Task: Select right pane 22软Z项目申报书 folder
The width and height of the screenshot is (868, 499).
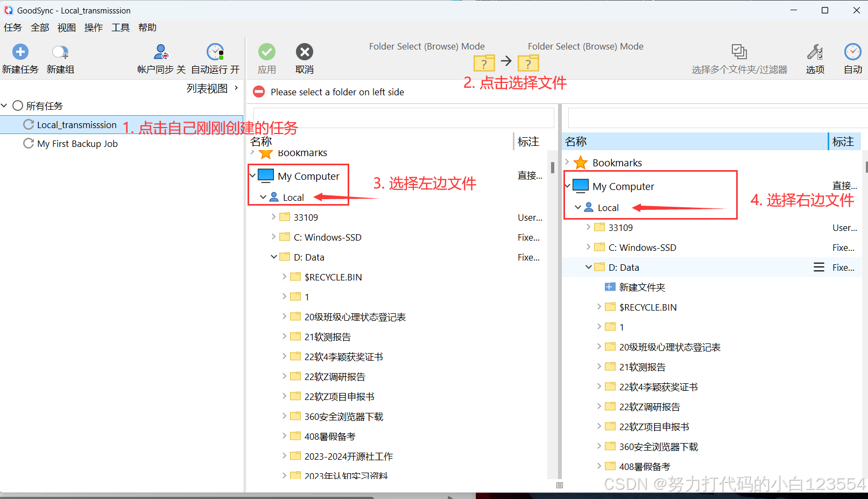Action: (x=654, y=427)
